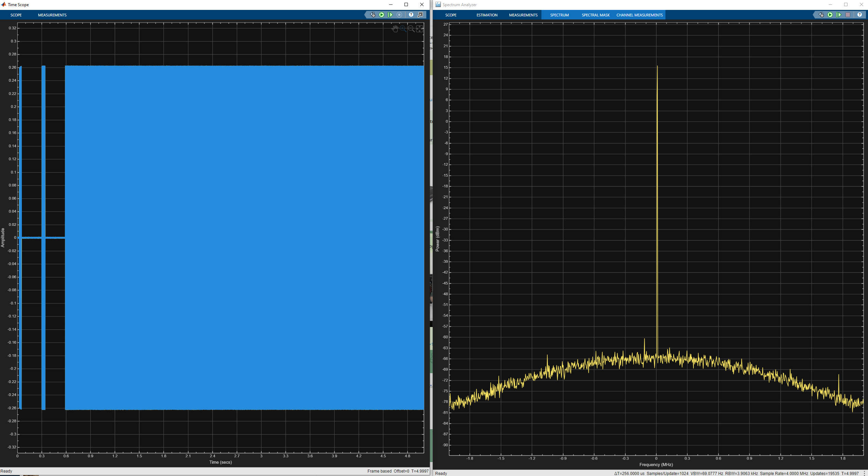The height and width of the screenshot is (476, 868).
Task: Click 'T=4.9997' in Time Scope status bar
Action: 420,471
